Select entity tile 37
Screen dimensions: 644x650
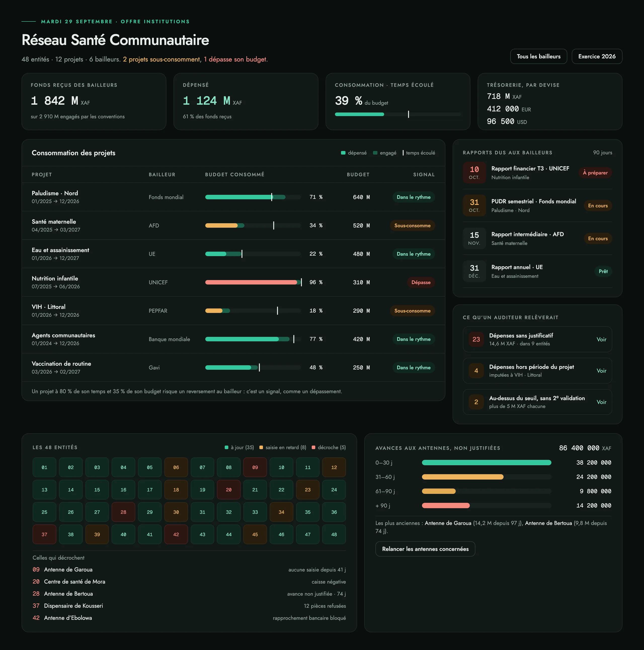44,534
